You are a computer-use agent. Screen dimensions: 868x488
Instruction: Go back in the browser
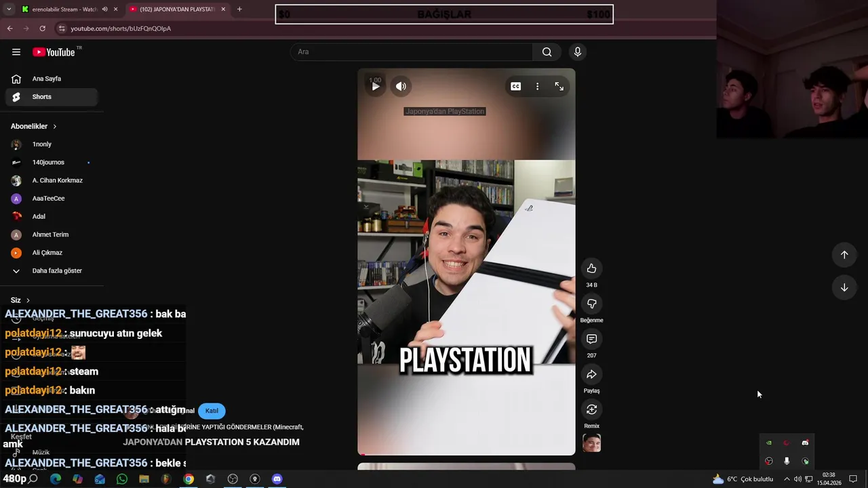coord(9,28)
